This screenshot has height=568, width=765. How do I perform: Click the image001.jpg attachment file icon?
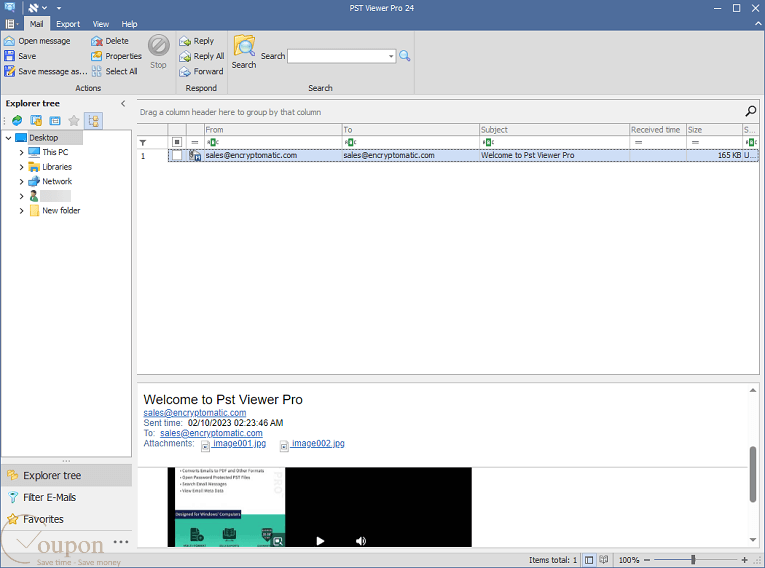[x=205, y=445]
